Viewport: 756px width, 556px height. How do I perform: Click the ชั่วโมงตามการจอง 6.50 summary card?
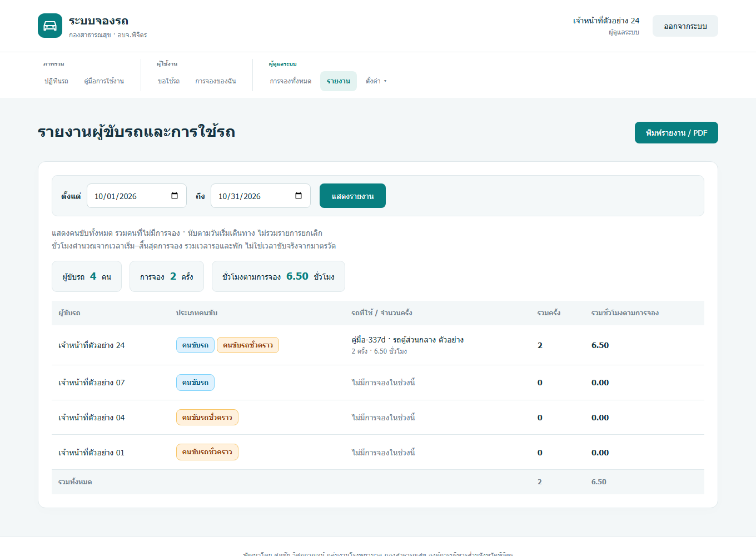[x=278, y=276]
